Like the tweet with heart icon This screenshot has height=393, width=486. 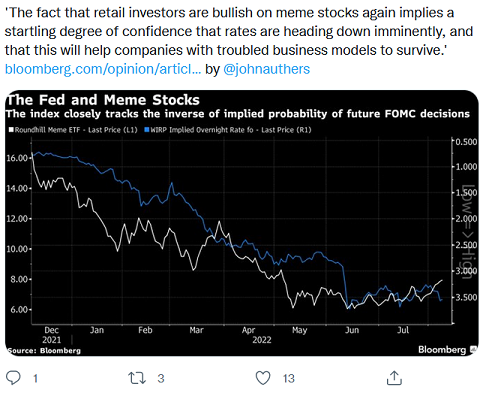(263, 378)
